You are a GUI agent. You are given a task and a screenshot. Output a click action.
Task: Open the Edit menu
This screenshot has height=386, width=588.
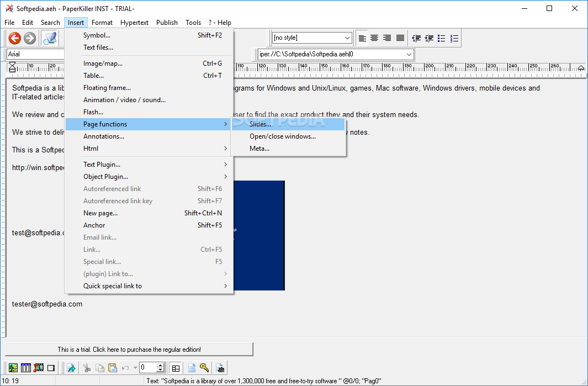[x=28, y=23]
